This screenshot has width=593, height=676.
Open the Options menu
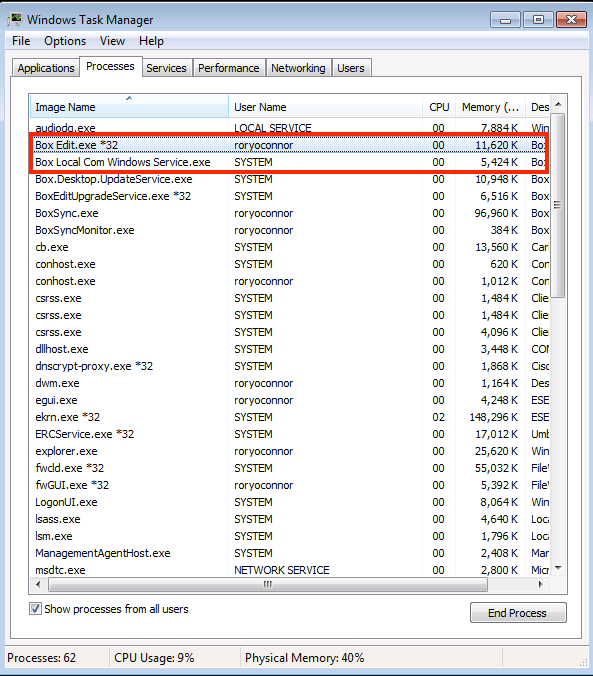(x=65, y=41)
